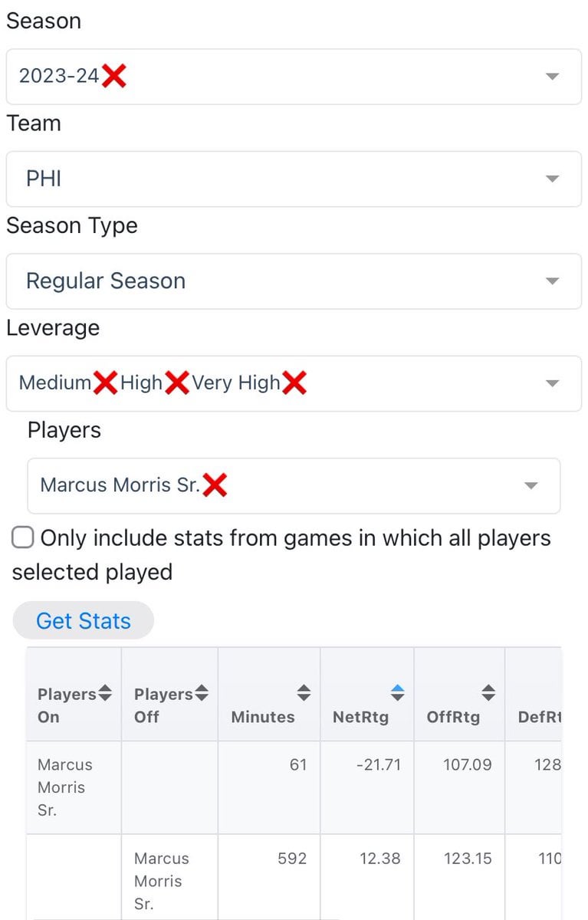The width and height of the screenshot is (588, 920).
Task: Open the Season dropdown arrow
Action: click(551, 77)
